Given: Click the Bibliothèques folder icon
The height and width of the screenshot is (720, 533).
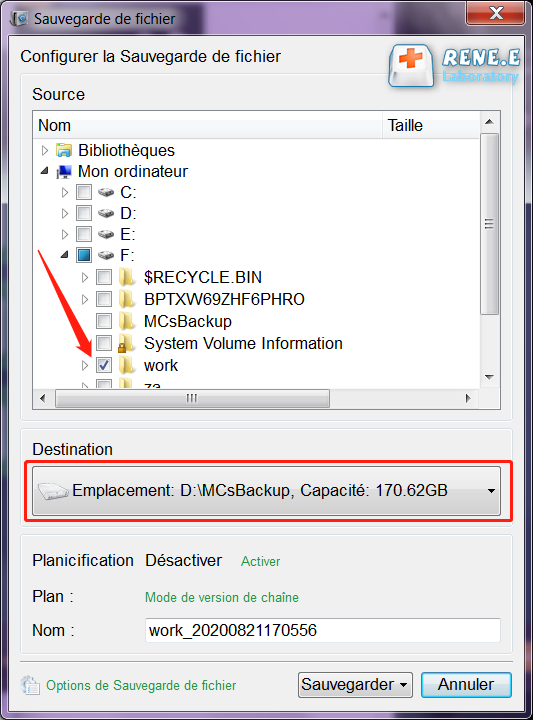Looking at the screenshot, I should point(64,150).
